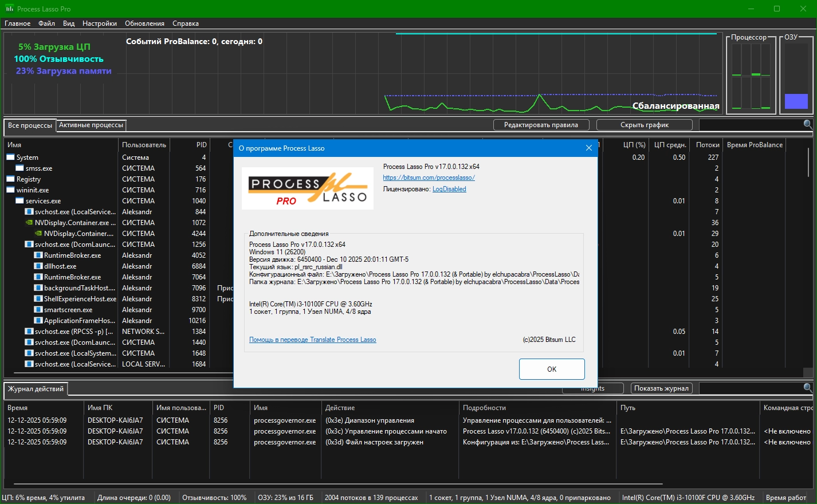Click the icon of svchost.exe (RPCSS -p)
Image resolution: width=817 pixels, height=504 pixels.
pos(29,331)
